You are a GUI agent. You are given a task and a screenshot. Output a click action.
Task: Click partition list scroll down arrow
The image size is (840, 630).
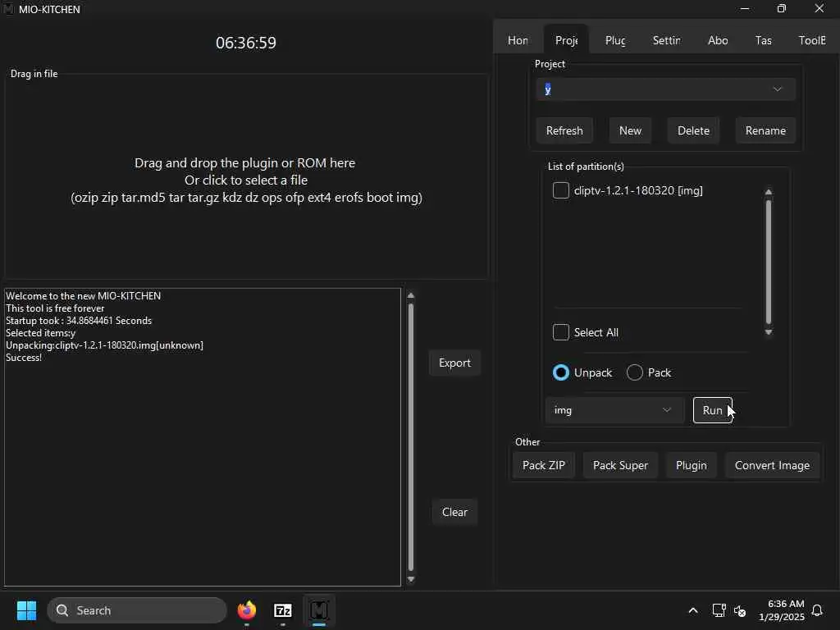(769, 332)
